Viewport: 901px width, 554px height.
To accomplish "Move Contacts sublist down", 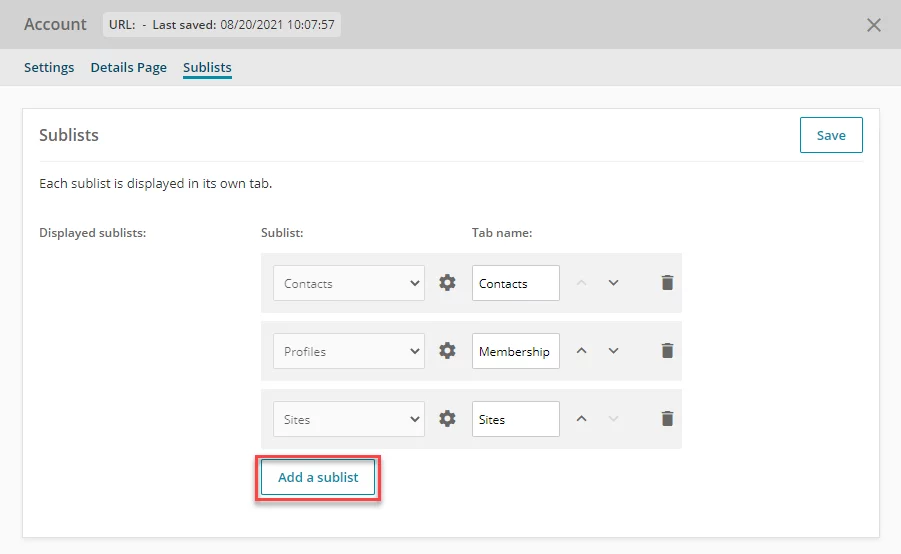I will tap(613, 283).
